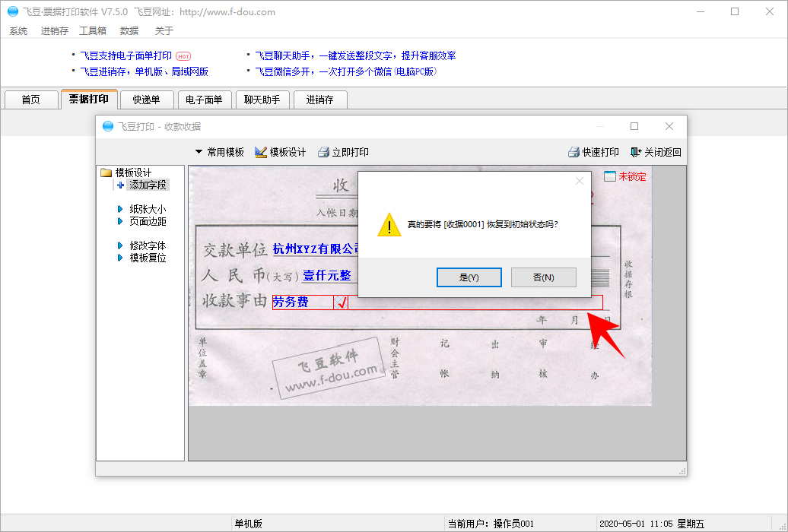This screenshot has width=788, height=532.
Task: Open the 系统 menu
Action: tap(18, 31)
